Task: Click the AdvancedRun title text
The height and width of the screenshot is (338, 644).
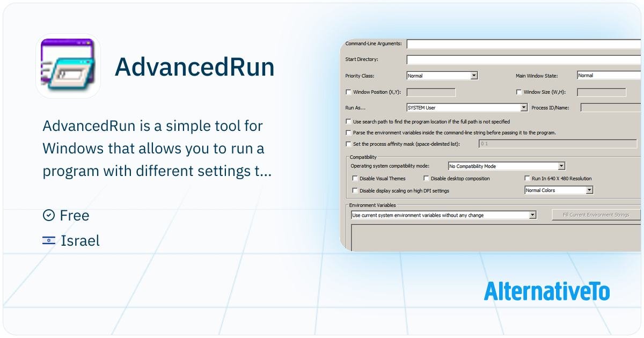Action: [x=195, y=67]
